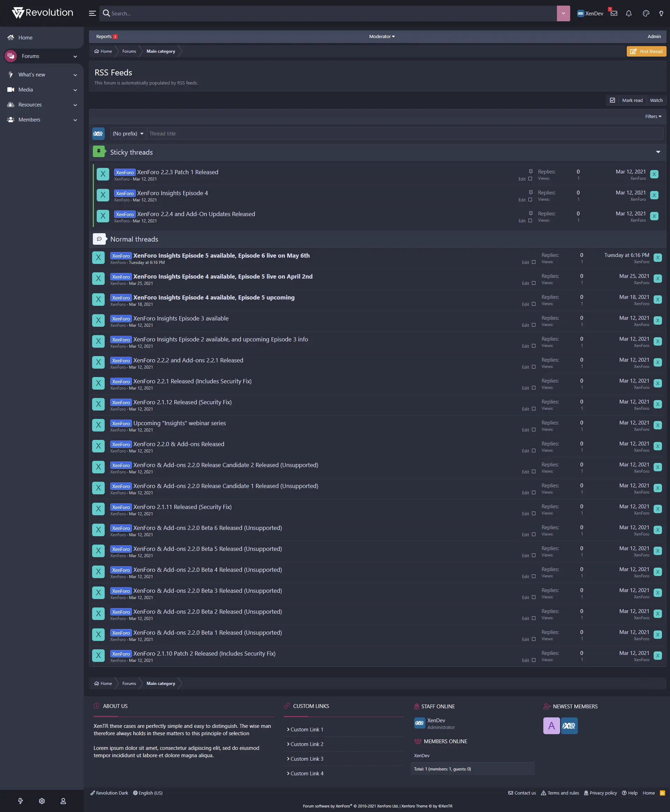Click Terms and rules footer link
Image resolution: width=670 pixels, height=812 pixels.
pos(560,793)
